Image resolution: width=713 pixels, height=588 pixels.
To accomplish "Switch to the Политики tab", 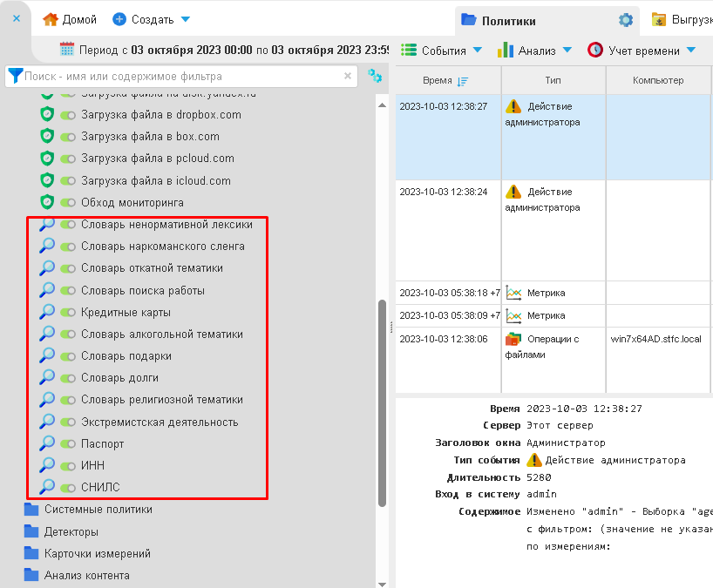I will tap(509, 20).
